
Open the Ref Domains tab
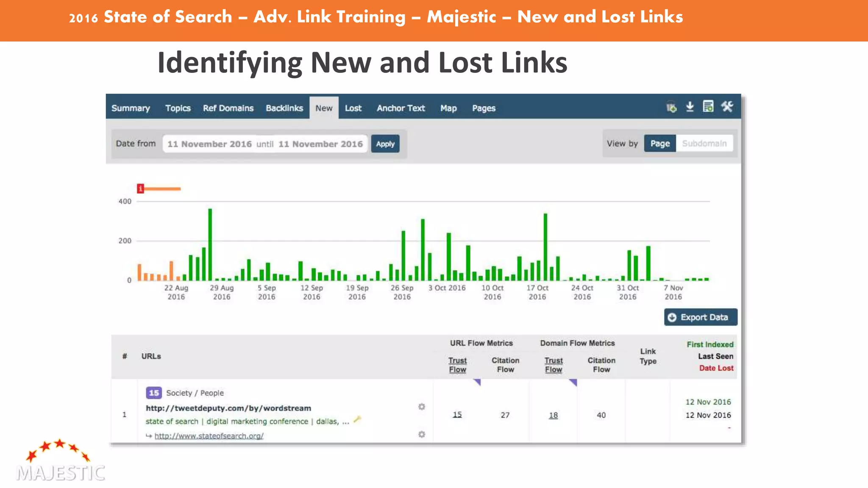228,108
